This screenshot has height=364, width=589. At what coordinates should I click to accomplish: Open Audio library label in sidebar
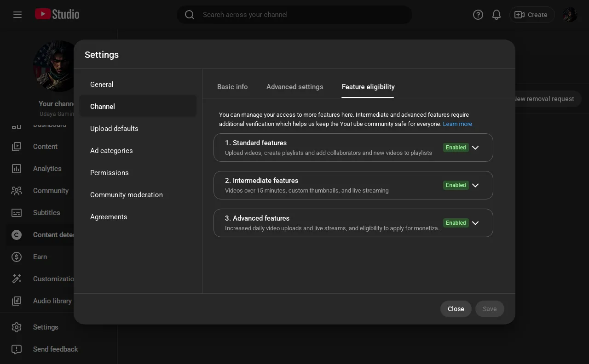pos(52,301)
